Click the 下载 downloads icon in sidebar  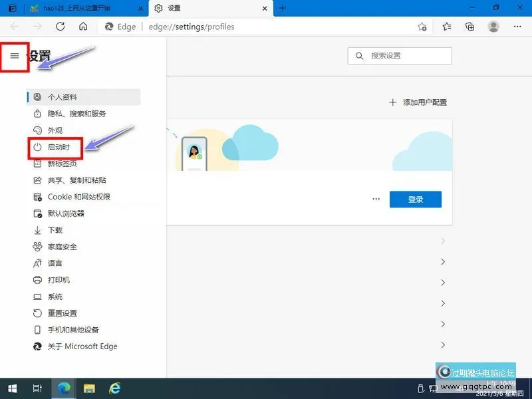(38, 230)
